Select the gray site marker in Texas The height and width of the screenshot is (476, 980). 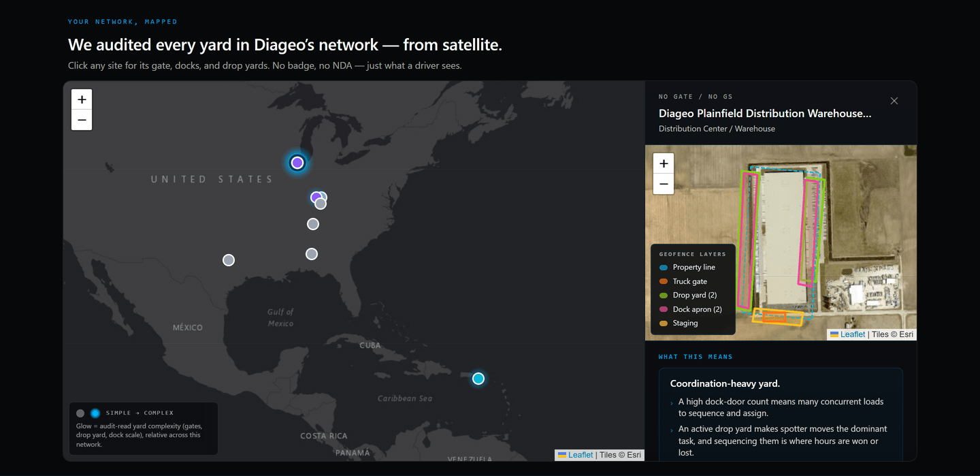coord(229,260)
